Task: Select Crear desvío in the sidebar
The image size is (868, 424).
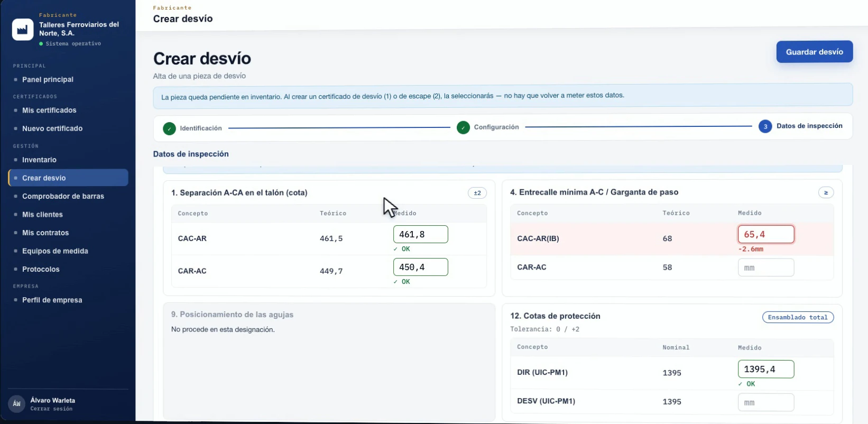Action: click(68, 178)
